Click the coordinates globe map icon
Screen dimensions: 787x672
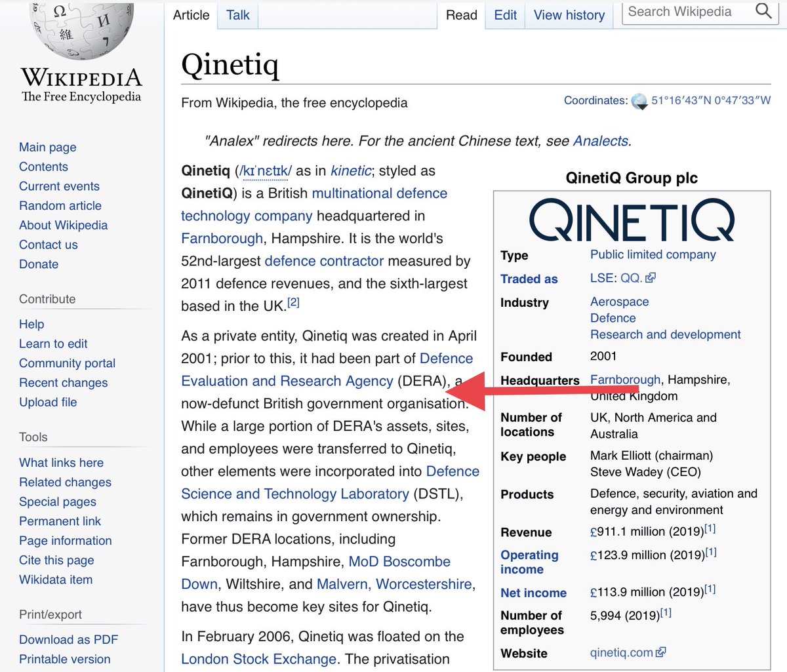pos(639,102)
